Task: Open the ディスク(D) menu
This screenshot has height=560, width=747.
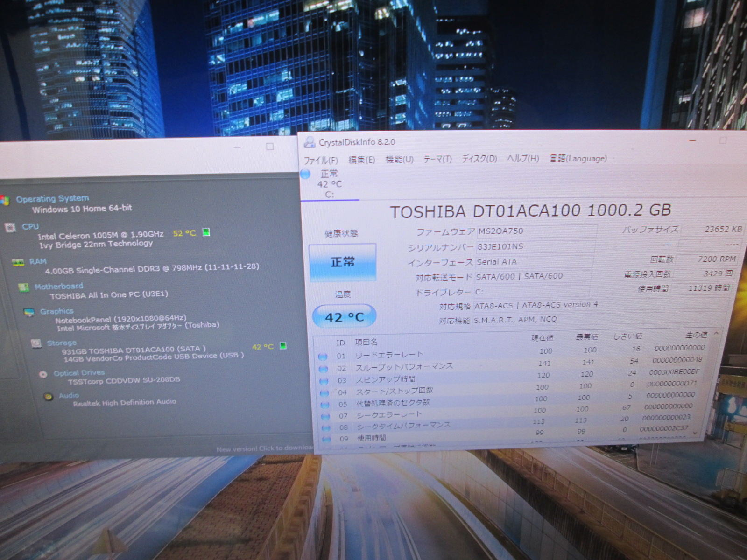Action: pyautogui.click(x=479, y=159)
